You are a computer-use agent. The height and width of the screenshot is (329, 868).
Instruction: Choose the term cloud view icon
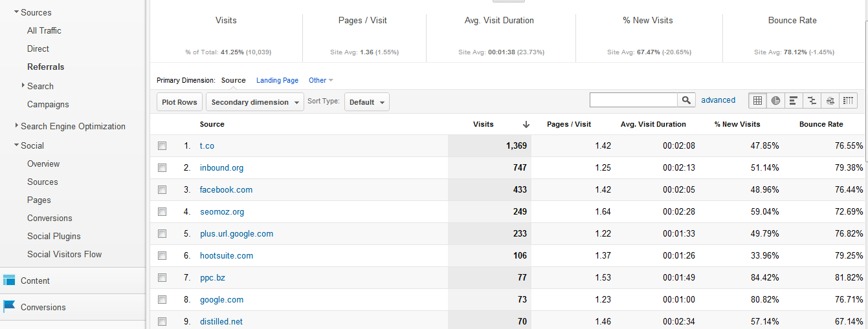830,100
